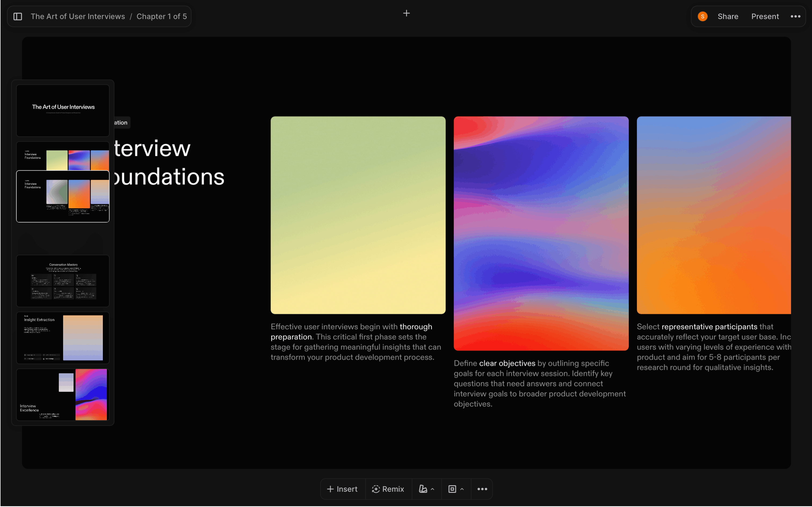This screenshot has width=812, height=507.
Task: Start presentation with Present button
Action: click(x=765, y=16)
